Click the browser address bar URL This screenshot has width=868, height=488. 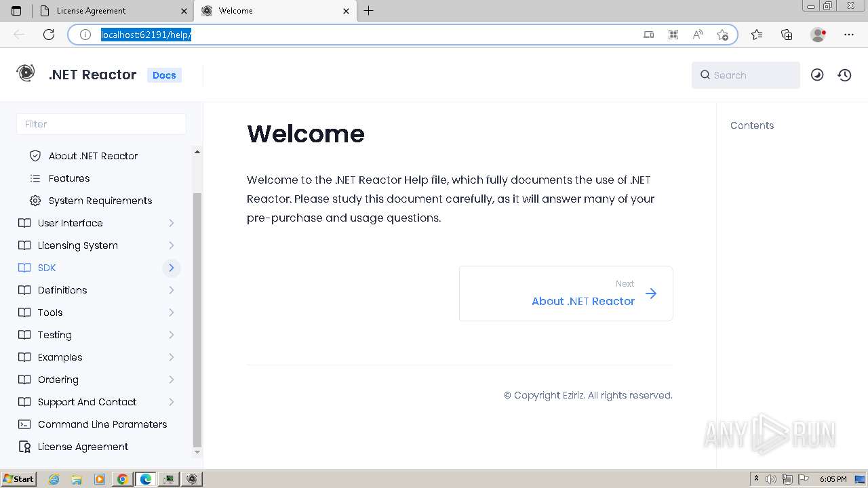(x=146, y=35)
